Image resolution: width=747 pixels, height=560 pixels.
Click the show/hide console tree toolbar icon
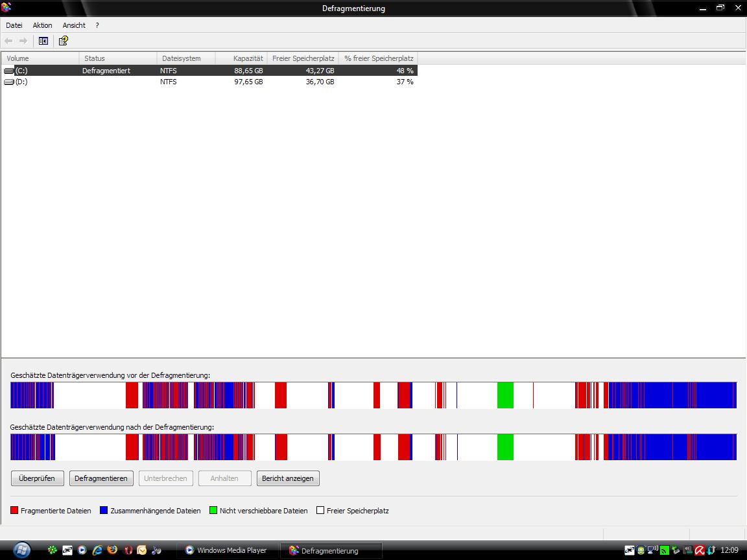[43, 41]
